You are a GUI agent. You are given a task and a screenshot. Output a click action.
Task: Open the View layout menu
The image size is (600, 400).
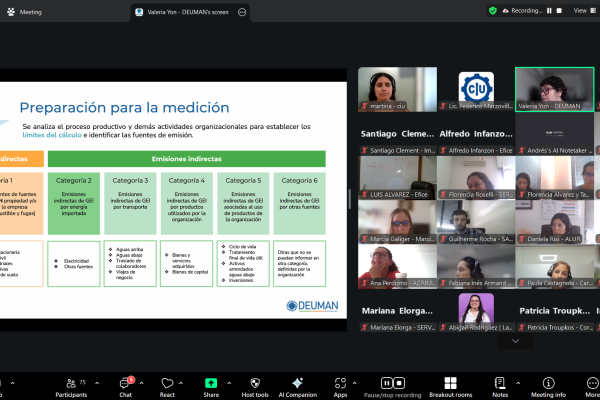point(584,11)
